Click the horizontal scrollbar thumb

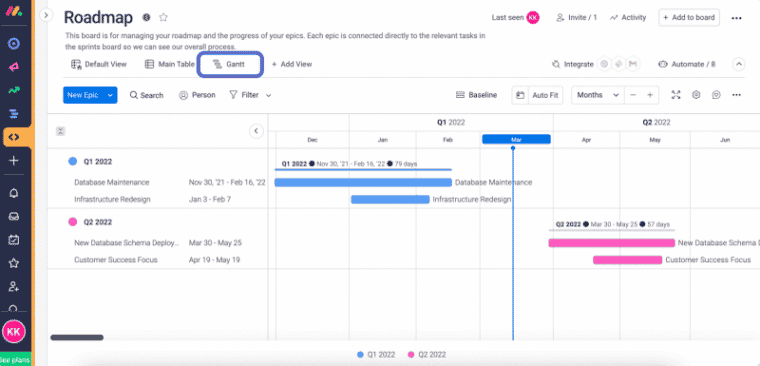tap(77, 337)
